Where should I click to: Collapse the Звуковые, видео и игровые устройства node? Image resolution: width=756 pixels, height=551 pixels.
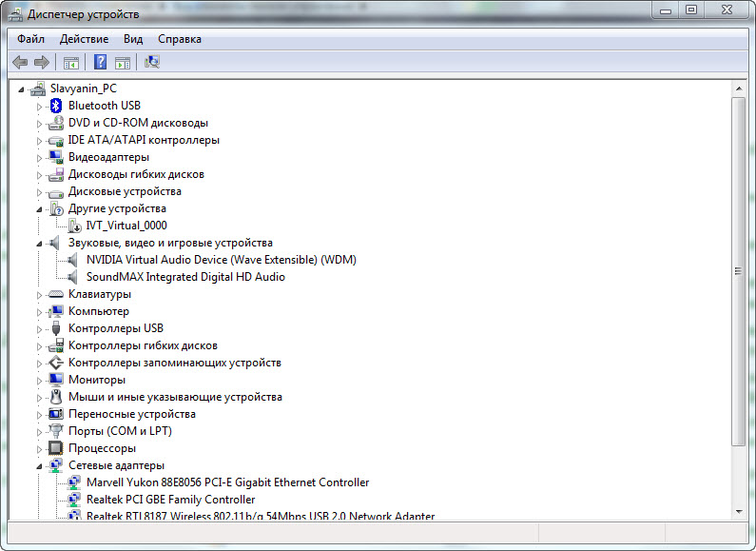click(x=39, y=244)
